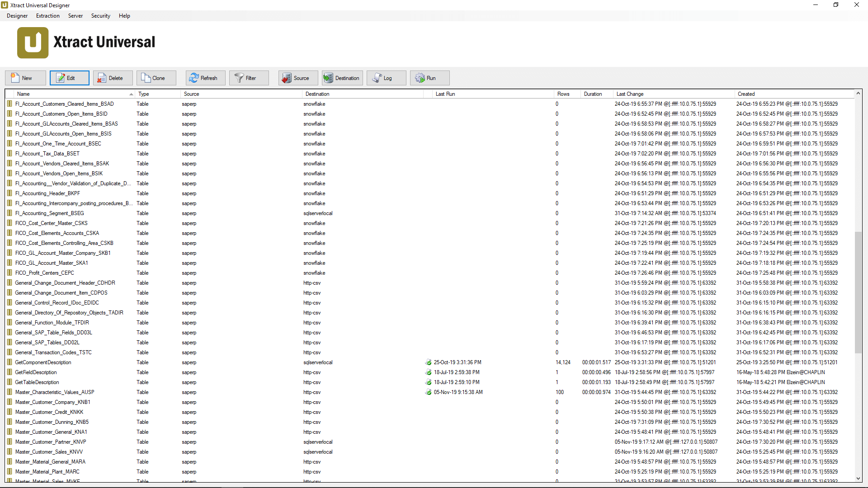Viewport: 868px width, 488px height.
Task: Select FI_Account_Vendors_Open_Items_BSIK extraction
Action: pyautogui.click(x=59, y=174)
